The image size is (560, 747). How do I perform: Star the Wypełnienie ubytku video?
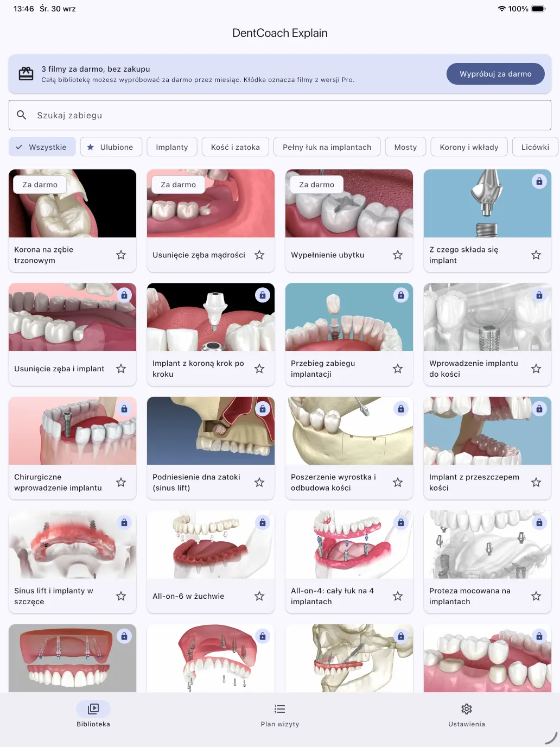398,255
